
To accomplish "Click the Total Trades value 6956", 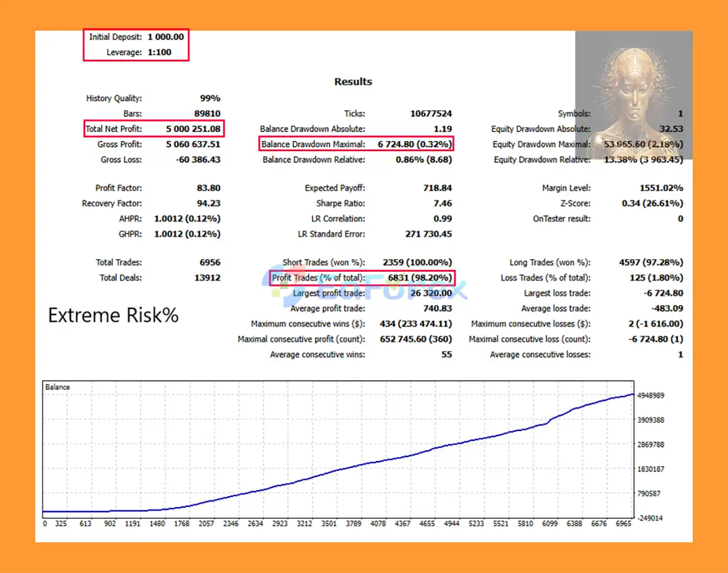I will 210,263.
